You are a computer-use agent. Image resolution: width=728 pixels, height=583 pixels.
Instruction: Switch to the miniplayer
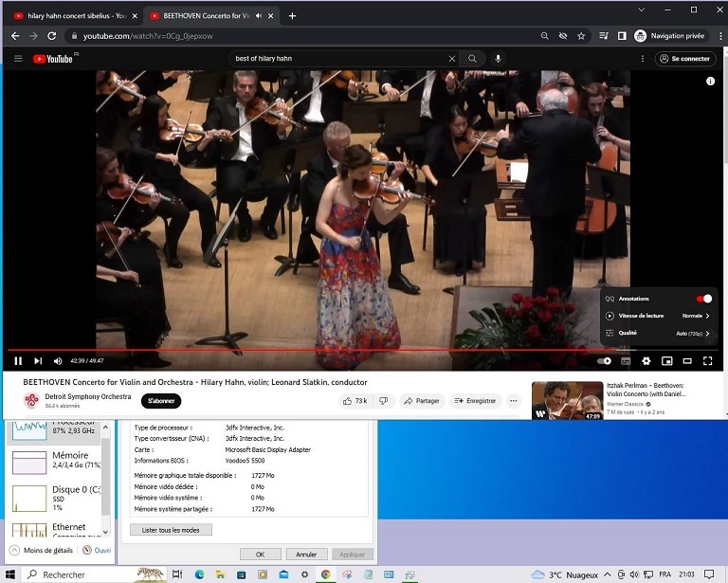667,360
